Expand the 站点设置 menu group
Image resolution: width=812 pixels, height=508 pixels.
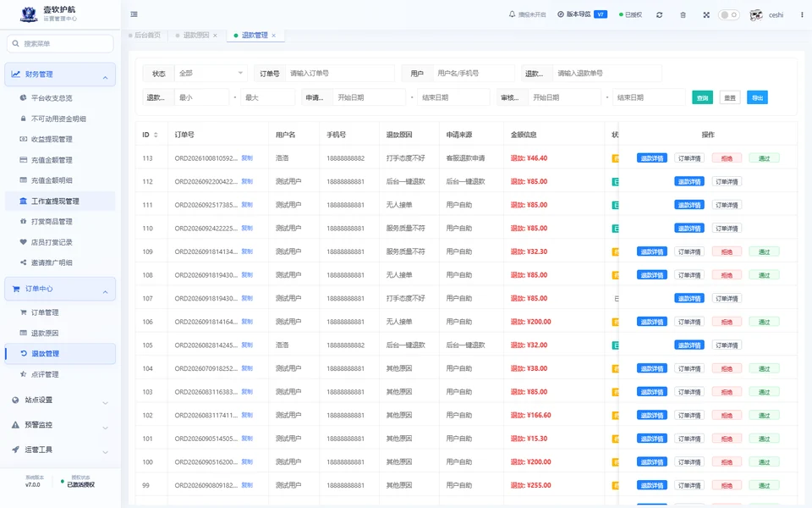click(x=60, y=400)
